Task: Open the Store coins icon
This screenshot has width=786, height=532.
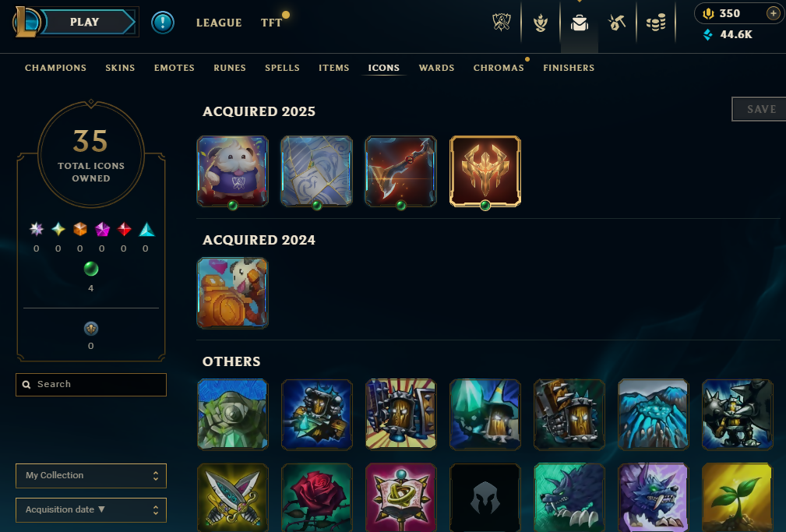Action: 656,23
